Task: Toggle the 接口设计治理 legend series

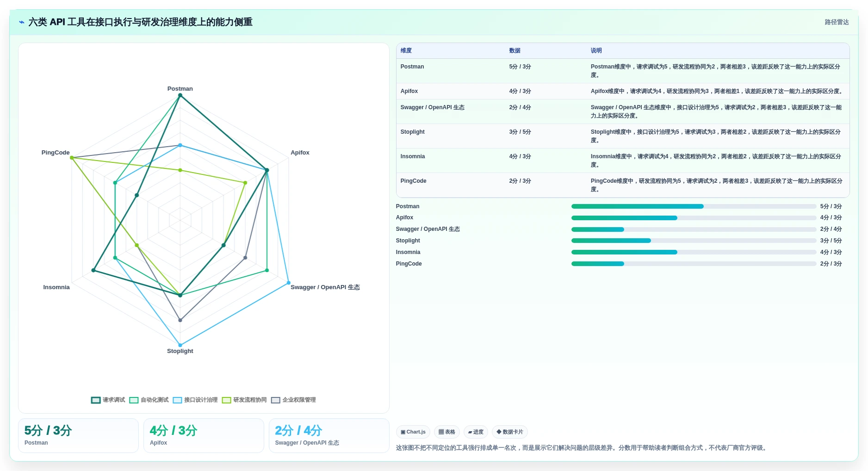Action: point(195,400)
